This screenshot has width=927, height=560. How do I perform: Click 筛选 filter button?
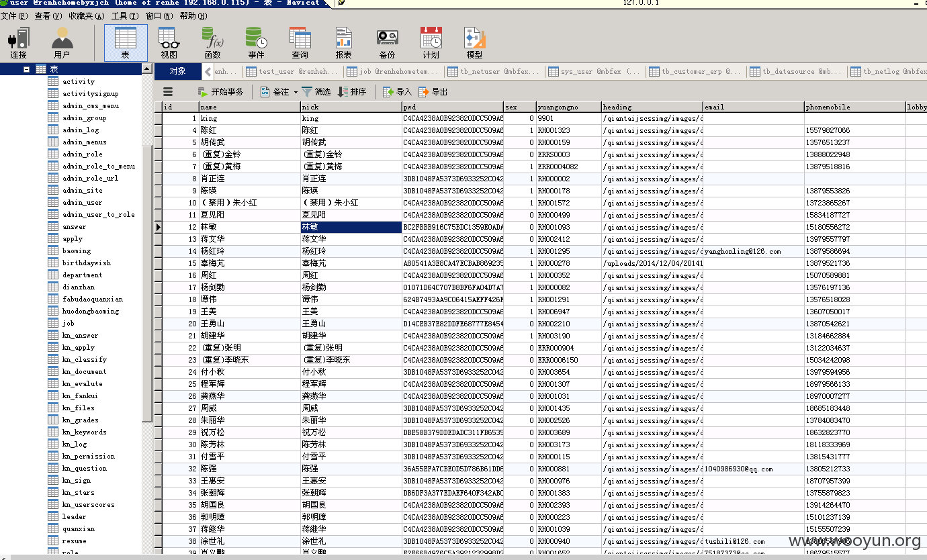coord(316,92)
